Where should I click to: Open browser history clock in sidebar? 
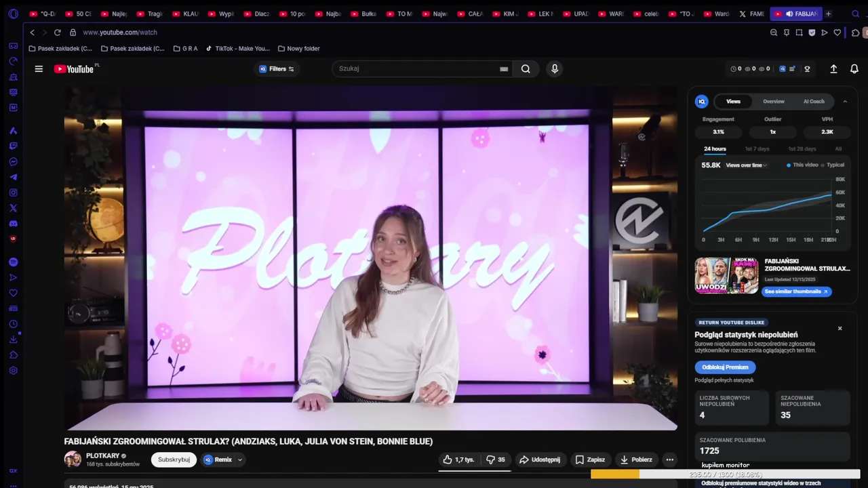pos(13,324)
